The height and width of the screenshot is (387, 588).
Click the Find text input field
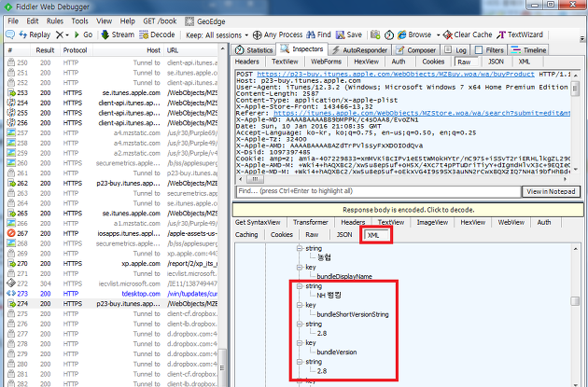(x=378, y=191)
